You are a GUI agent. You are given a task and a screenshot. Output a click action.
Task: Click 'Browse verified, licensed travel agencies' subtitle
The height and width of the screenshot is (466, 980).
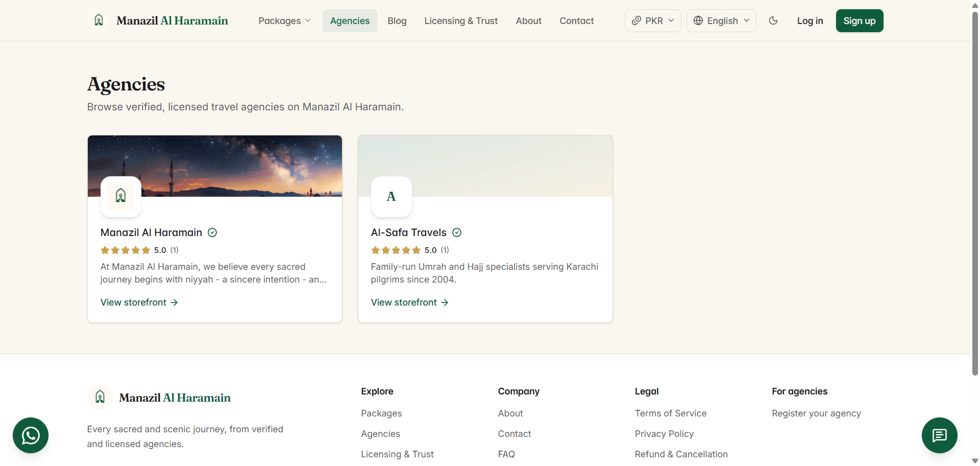click(246, 107)
